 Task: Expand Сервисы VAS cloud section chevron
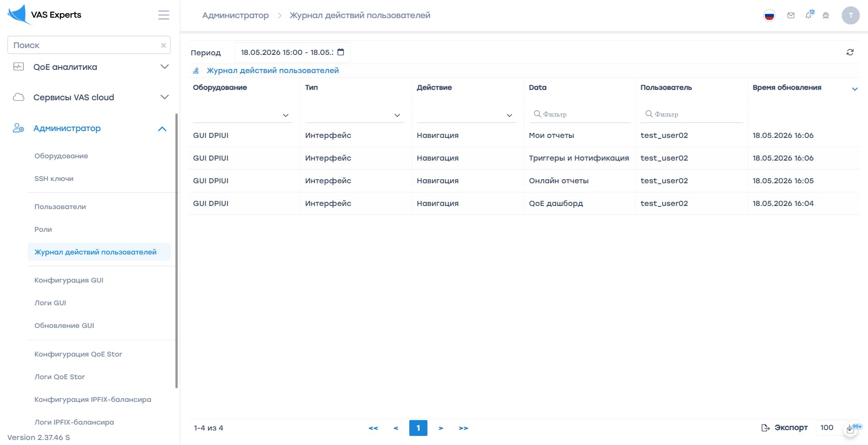[165, 97]
